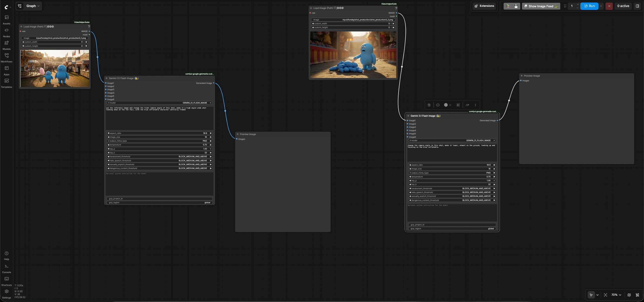Collapse the selected node with shrink icon
Screen dimensions: 644x302
tap(458, 105)
